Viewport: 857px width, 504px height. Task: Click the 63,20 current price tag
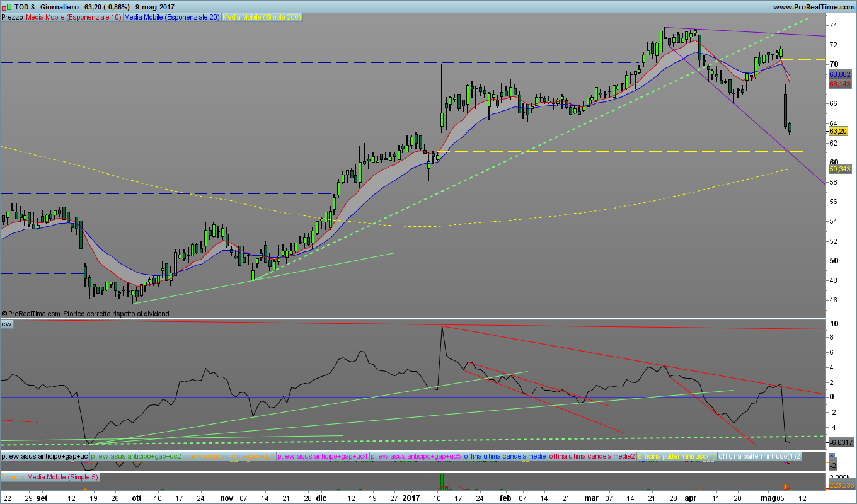838,131
